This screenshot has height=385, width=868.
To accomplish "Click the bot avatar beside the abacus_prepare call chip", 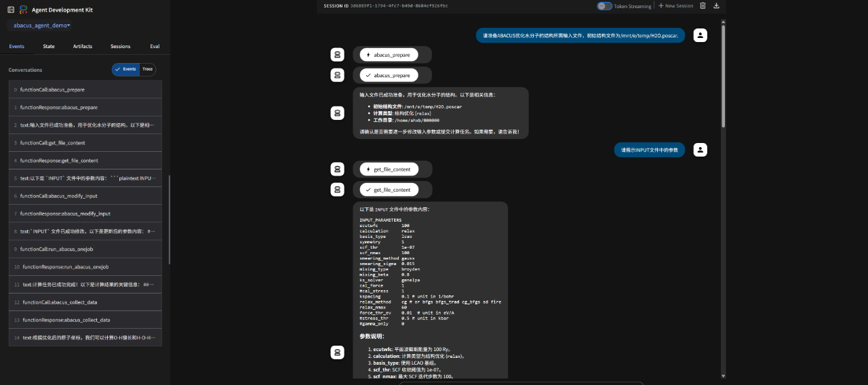I will pyautogui.click(x=338, y=55).
